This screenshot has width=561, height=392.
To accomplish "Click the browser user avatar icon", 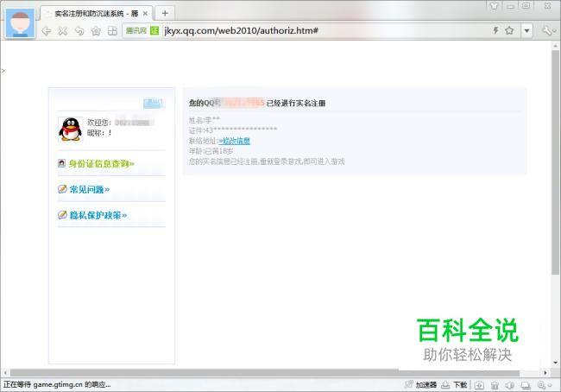I will tap(21, 22).
